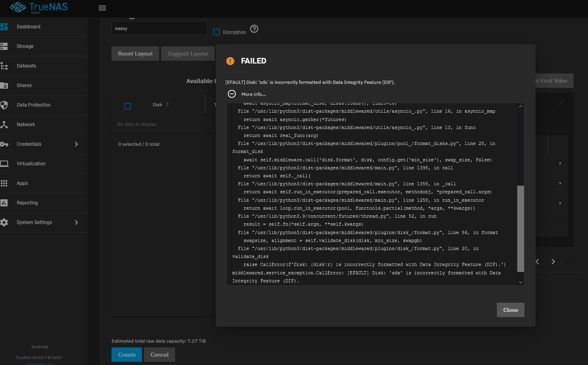
Task: Click the next page chevron
Action: (553, 262)
